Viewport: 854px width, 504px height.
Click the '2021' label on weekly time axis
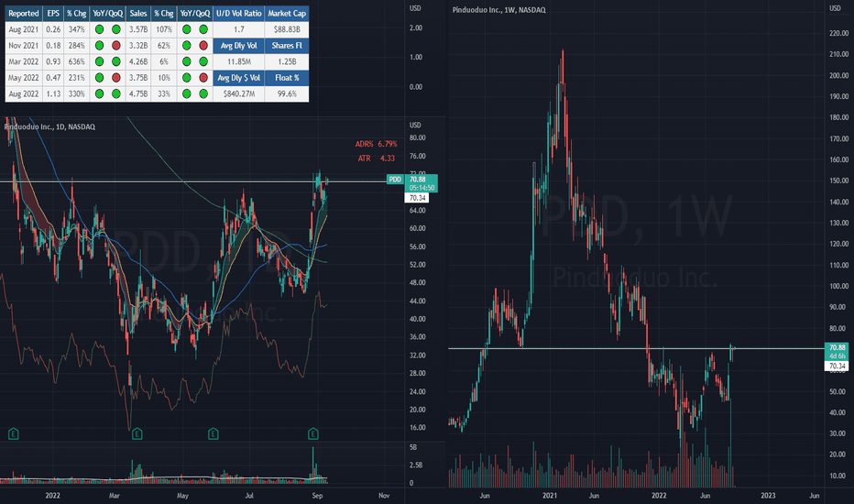point(550,496)
